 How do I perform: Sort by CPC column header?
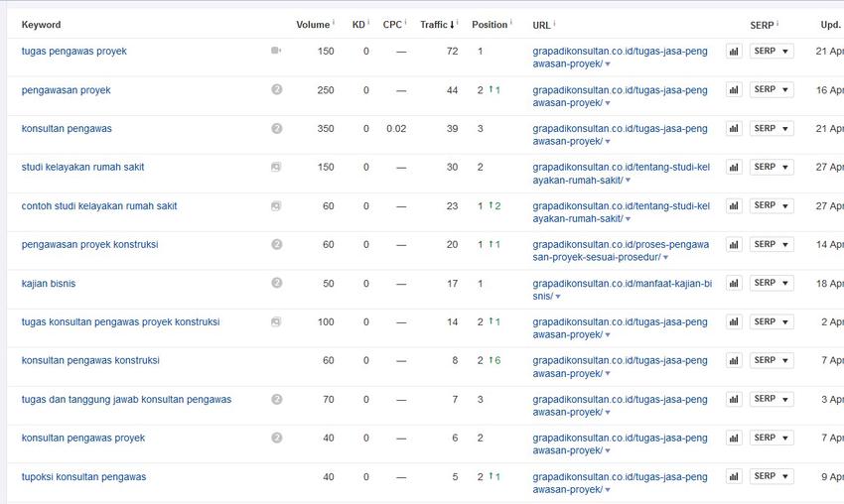point(392,25)
